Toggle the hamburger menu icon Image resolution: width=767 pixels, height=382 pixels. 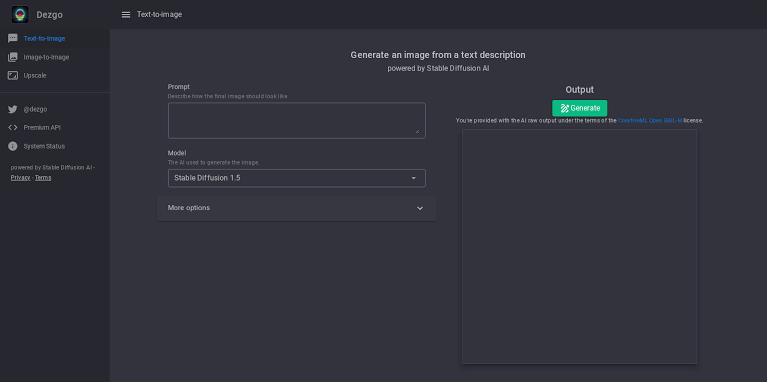coord(126,15)
